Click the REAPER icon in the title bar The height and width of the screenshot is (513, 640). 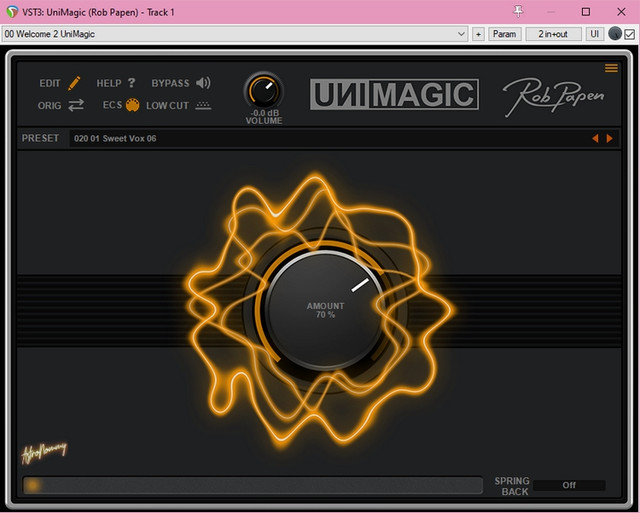point(12,12)
